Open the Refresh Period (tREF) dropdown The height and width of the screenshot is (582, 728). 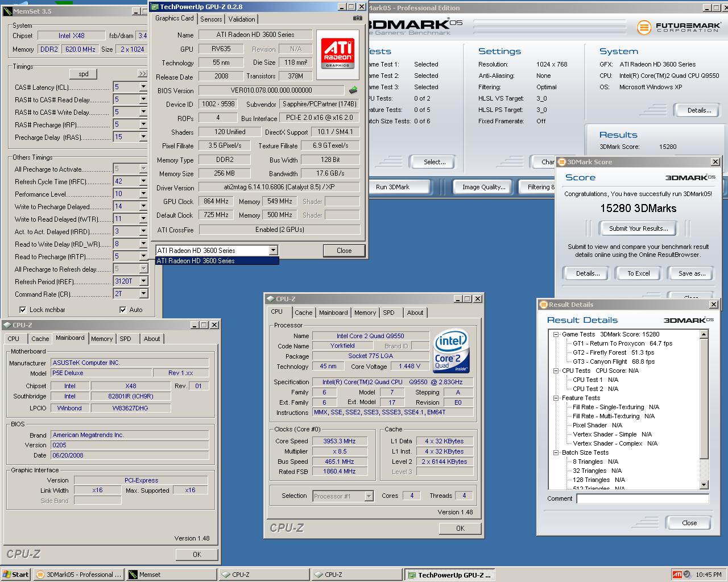tap(143, 281)
